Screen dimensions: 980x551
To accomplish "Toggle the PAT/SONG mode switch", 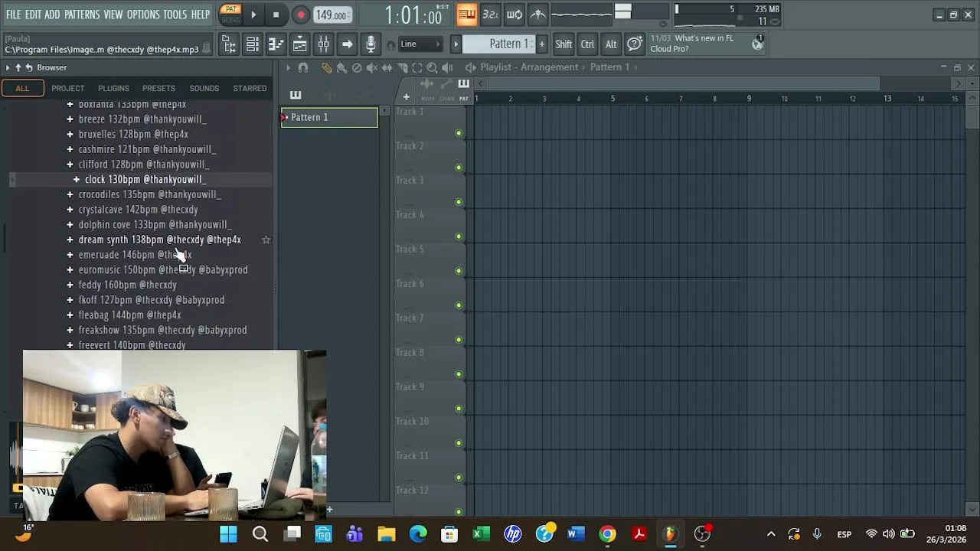I will 230,14.
